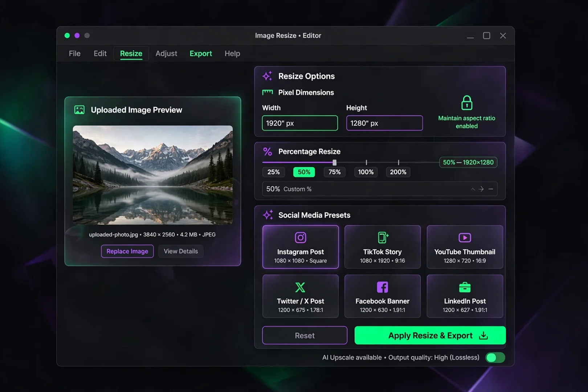
Task: Click the Resize Options sparkle icon
Action: (268, 76)
